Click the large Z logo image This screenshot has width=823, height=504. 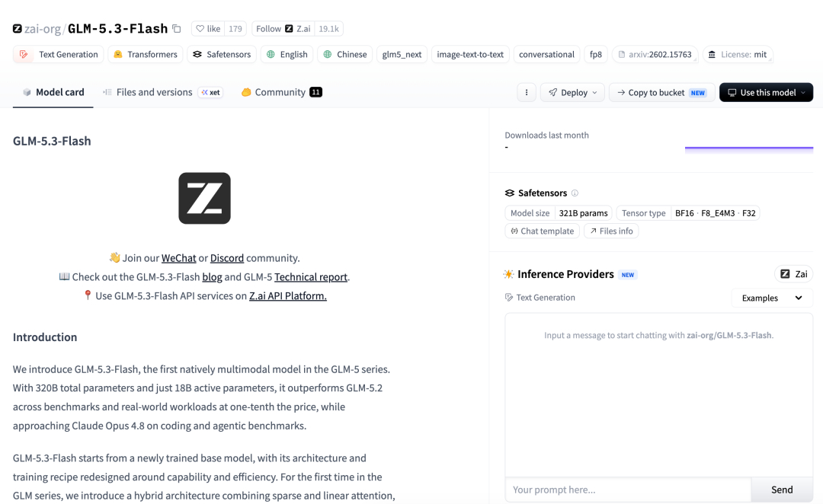[205, 198]
